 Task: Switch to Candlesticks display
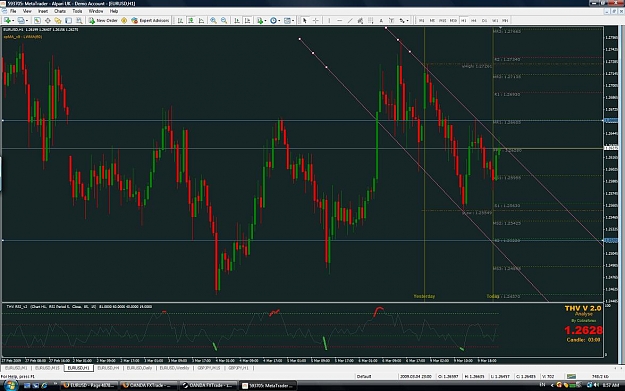(x=191, y=20)
